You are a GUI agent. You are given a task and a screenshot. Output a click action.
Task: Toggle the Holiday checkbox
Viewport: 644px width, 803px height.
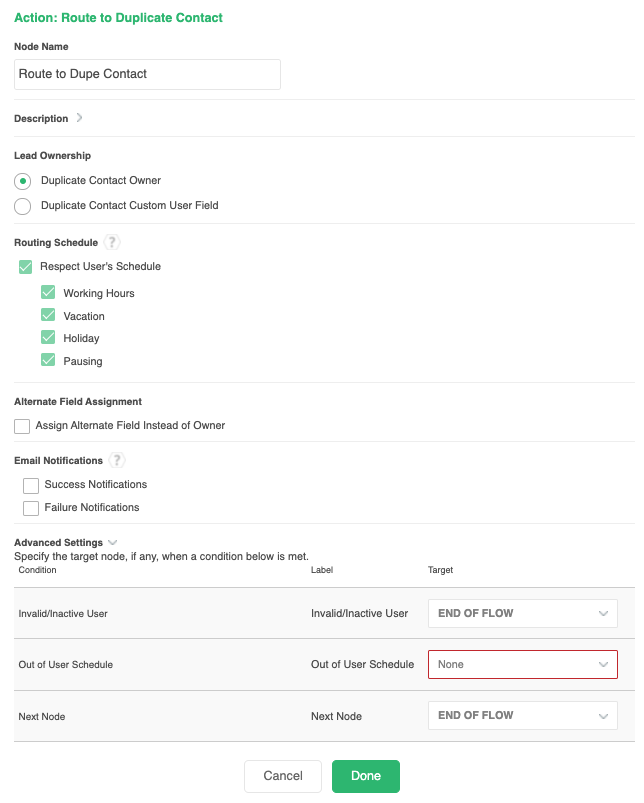(x=48, y=338)
